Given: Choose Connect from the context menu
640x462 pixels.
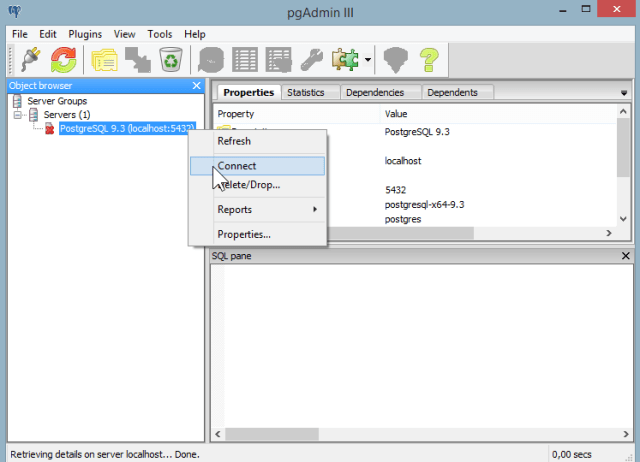Looking at the screenshot, I should tap(237, 166).
